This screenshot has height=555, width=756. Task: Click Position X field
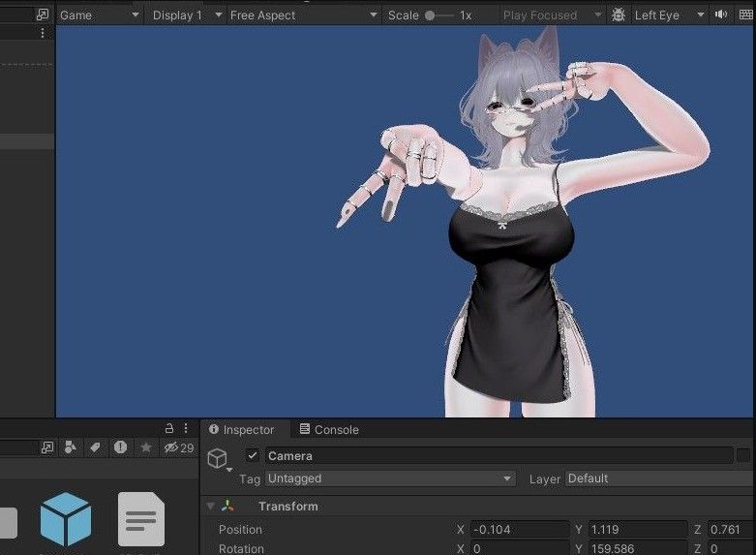point(520,530)
